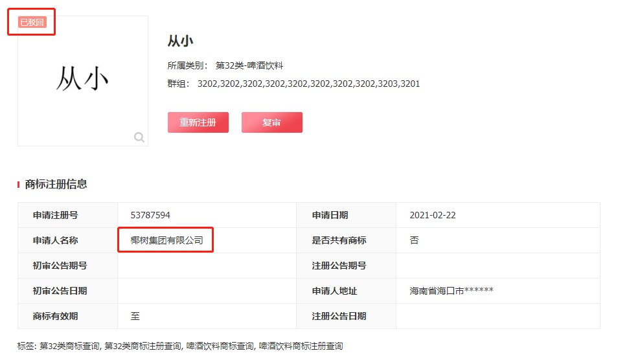Open the 第32类商标注册查询 tag link

(143, 346)
